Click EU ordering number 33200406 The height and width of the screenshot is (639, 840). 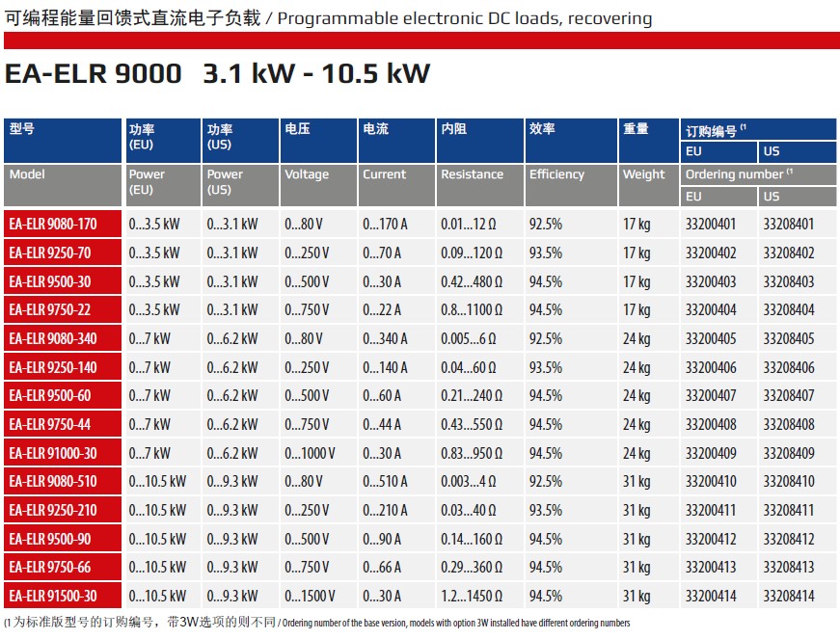(x=711, y=367)
